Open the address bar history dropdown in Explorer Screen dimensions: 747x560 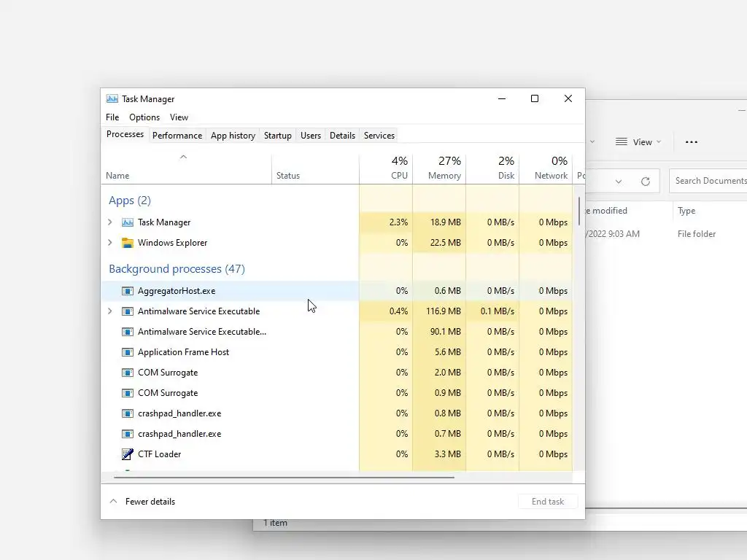point(619,182)
